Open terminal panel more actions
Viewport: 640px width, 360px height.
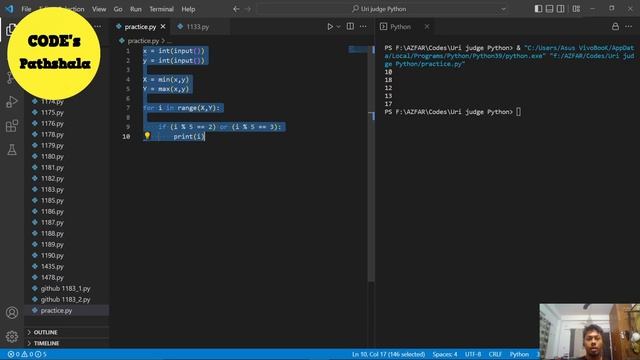(x=628, y=27)
